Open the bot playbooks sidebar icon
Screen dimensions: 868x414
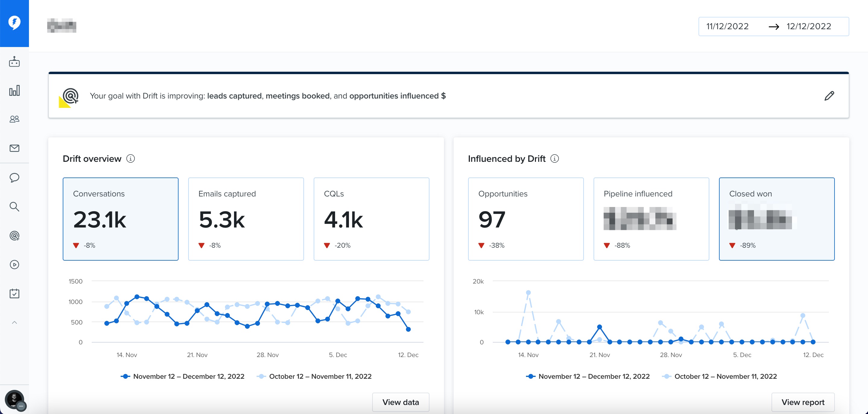pyautogui.click(x=14, y=62)
